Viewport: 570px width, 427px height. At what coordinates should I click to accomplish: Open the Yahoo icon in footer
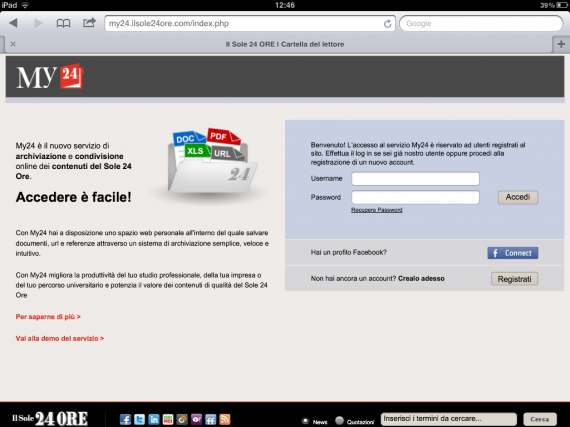pos(196,419)
